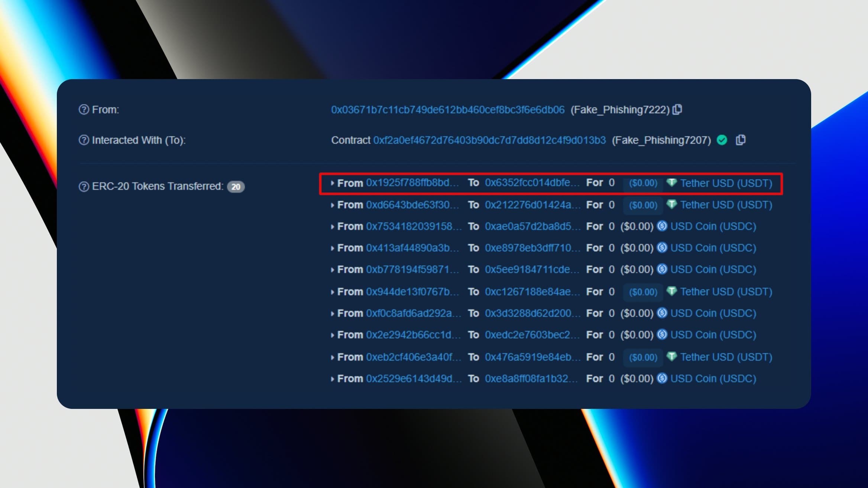The image size is (868, 488).
Task: Copy the Fake_Phishing7222 sender address
Action: tap(677, 110)
